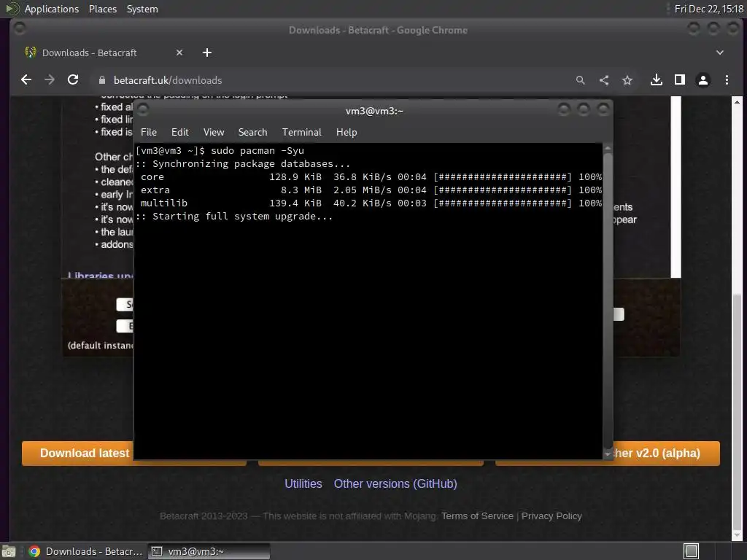Click the terminal window menu button
Viewport: 747px width, 560px height.
point(143,110)
